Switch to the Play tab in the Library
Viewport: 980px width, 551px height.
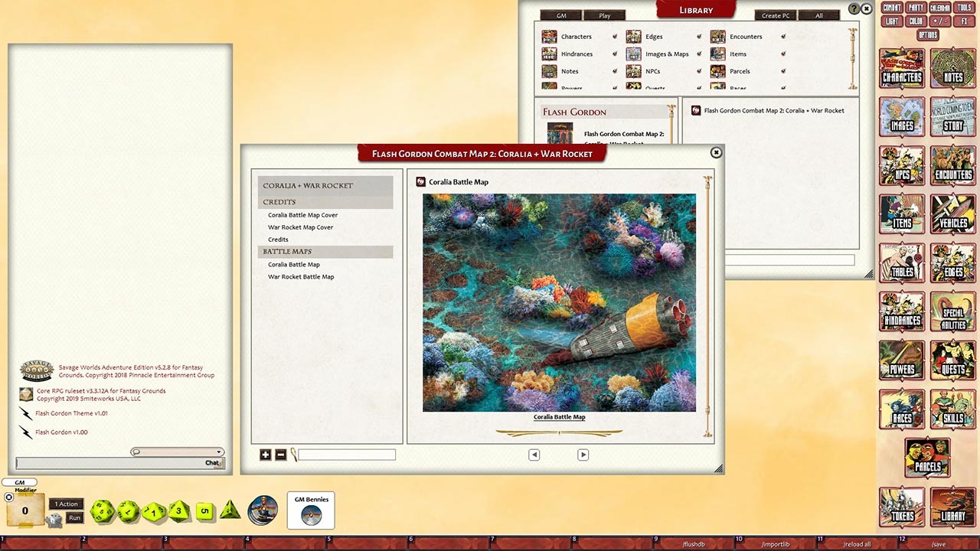(x=604, y=15)
